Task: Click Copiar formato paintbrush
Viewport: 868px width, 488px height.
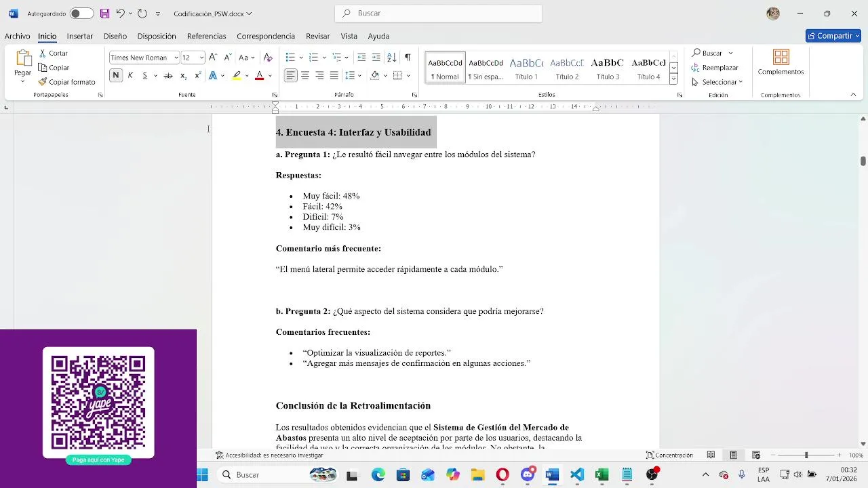Action: 43,82
